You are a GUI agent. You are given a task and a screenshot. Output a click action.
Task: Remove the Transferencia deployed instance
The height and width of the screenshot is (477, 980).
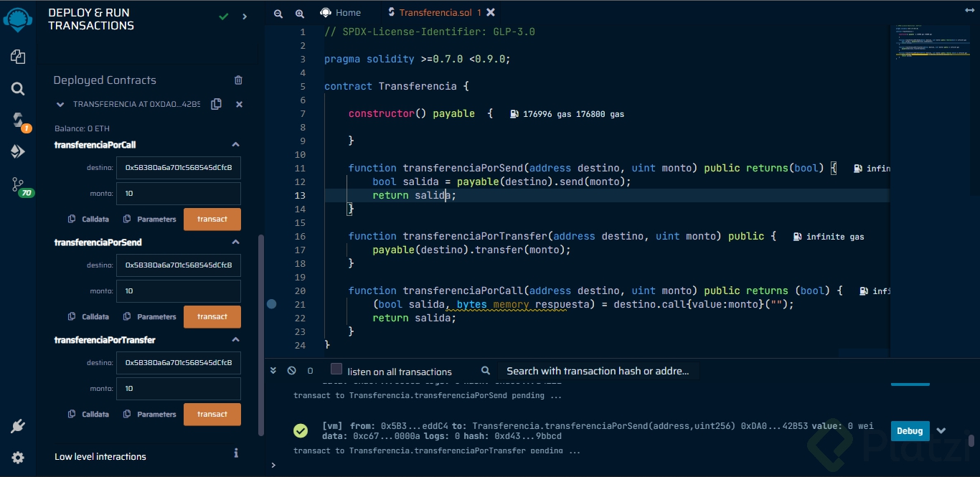(x=239, y=104)
